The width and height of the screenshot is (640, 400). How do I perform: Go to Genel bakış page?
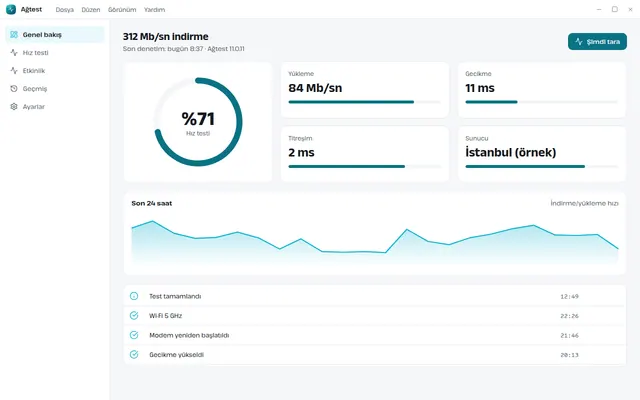point(55,35)
